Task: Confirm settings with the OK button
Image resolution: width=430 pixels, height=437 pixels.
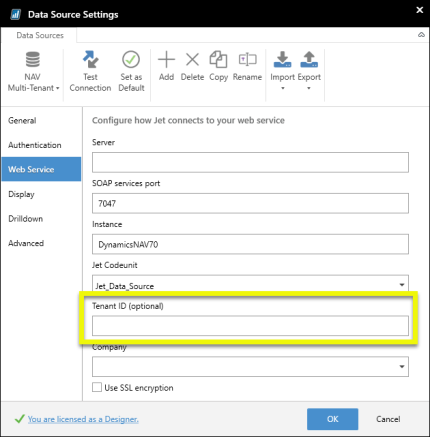Action: click(332, 419)
